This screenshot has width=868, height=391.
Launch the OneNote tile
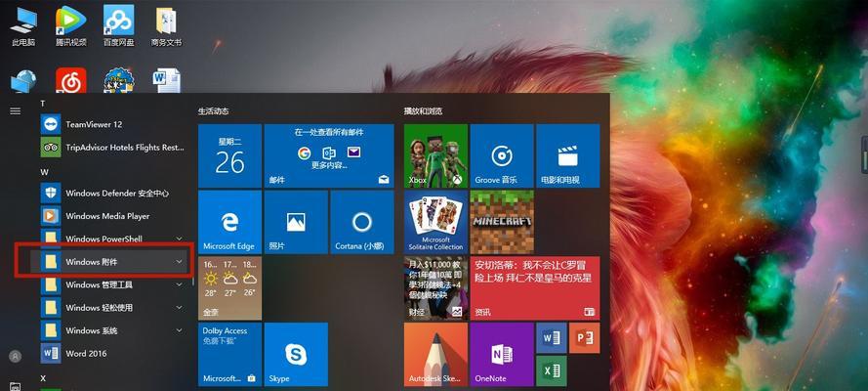point(502,355)
